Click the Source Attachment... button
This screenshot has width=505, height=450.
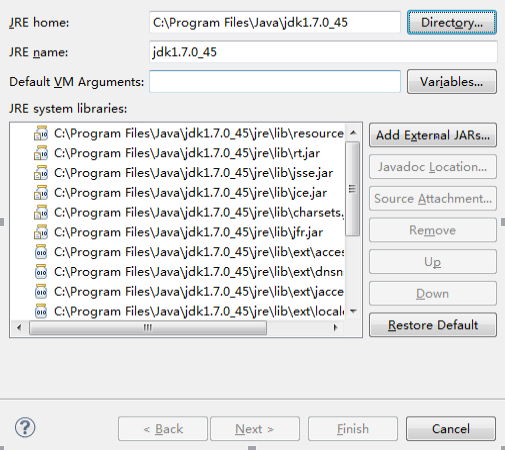(433, 199)
